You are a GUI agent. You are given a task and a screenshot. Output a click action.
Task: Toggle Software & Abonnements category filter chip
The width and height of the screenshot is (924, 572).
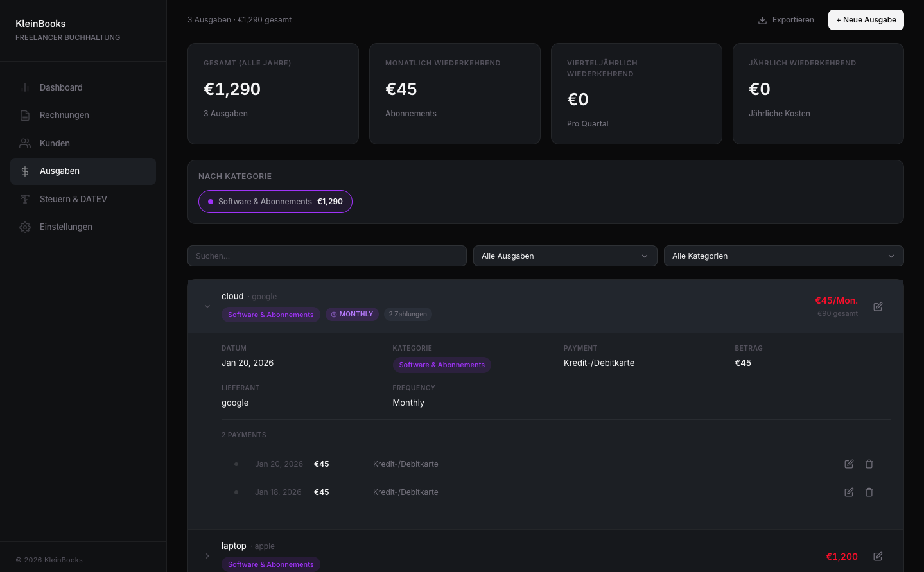coord(275,202)
